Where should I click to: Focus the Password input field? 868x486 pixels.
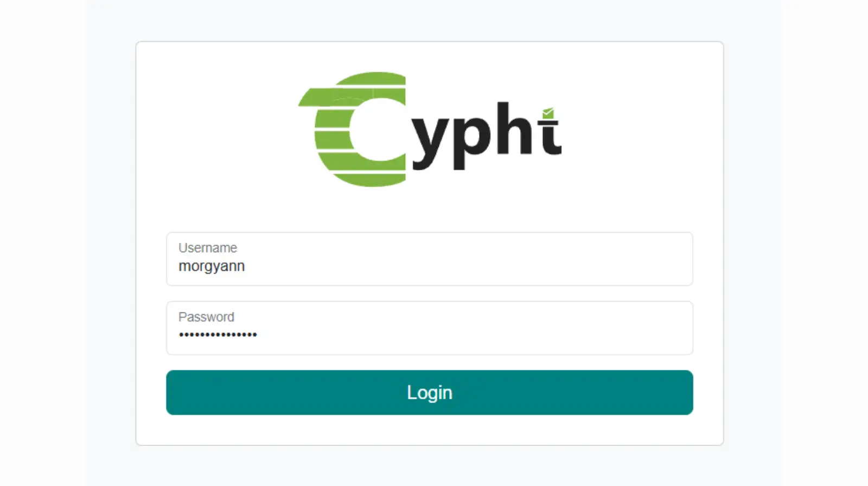click(x=430, y=328)
